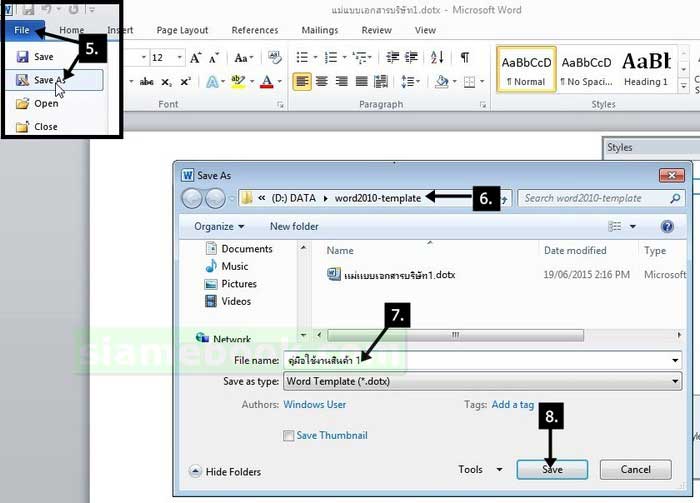The height and width of the screenshot is (503, 700).
Task: Click the Numbering list icon
Action: coord(331,57)
